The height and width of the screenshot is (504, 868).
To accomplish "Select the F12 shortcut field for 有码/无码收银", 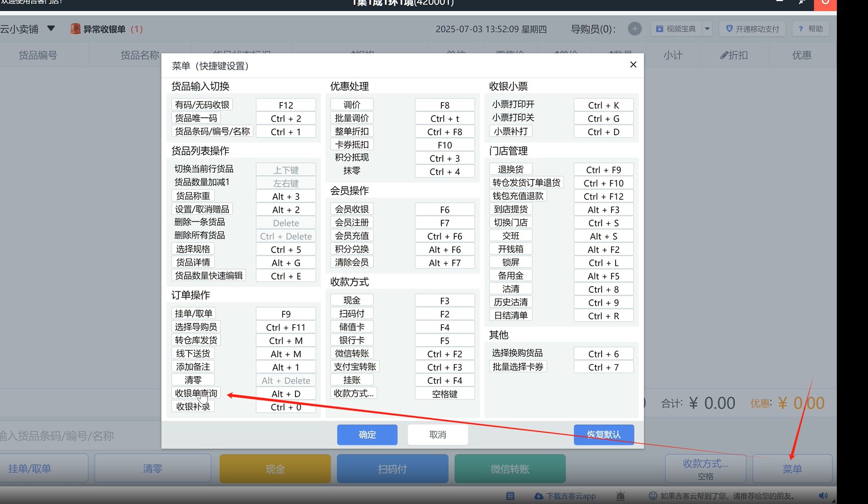I will click(286, 105).
